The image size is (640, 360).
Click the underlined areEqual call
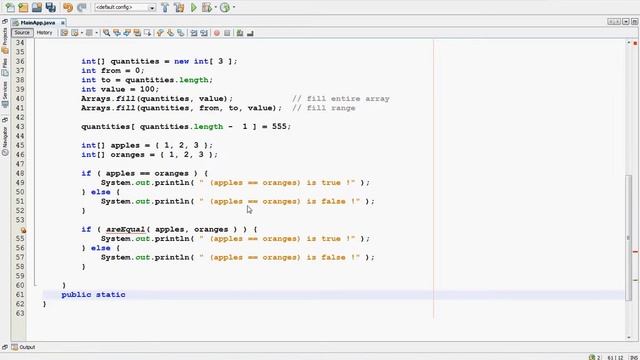tap(125, 229)
